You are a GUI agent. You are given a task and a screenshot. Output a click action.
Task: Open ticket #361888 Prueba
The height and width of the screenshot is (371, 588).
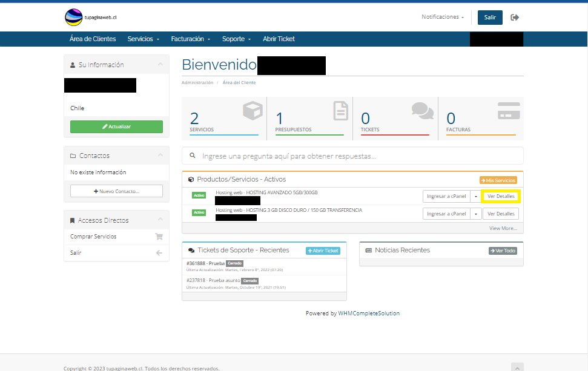(x=206, y=264)
